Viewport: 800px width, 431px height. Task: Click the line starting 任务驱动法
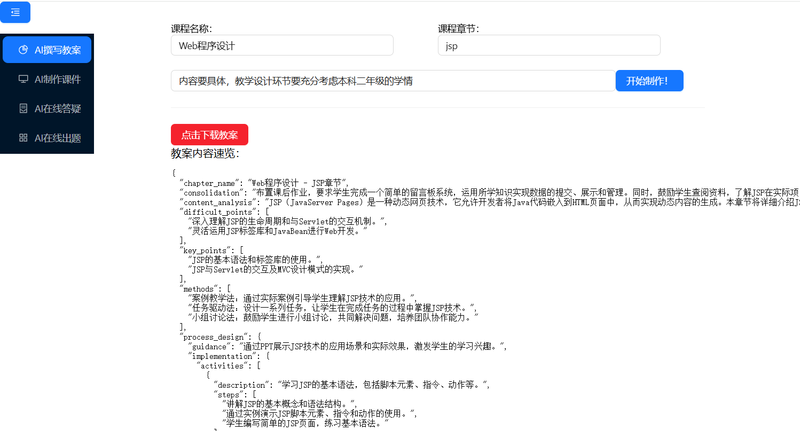[x=333, y=308]
